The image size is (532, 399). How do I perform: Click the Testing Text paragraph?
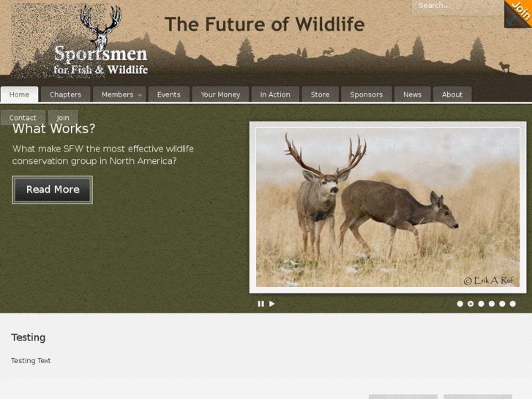pos(31,361)
